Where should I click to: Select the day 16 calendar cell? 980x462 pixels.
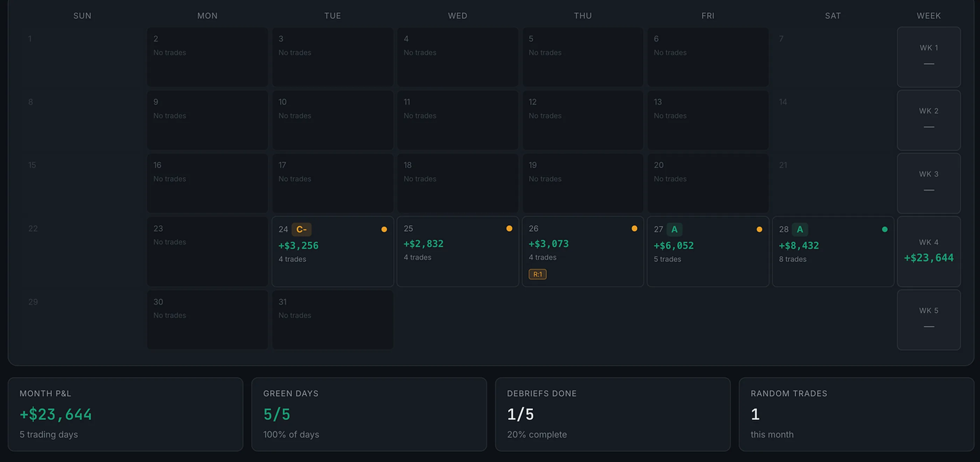point(207,183)
